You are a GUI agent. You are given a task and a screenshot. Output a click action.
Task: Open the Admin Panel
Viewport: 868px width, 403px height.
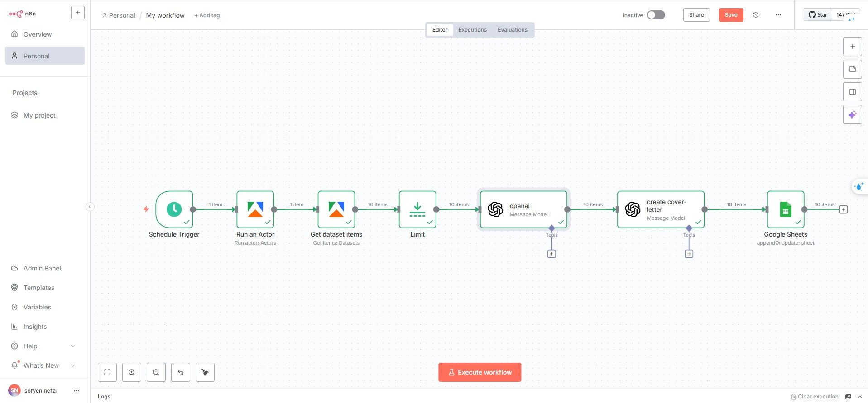click(45, 268)
